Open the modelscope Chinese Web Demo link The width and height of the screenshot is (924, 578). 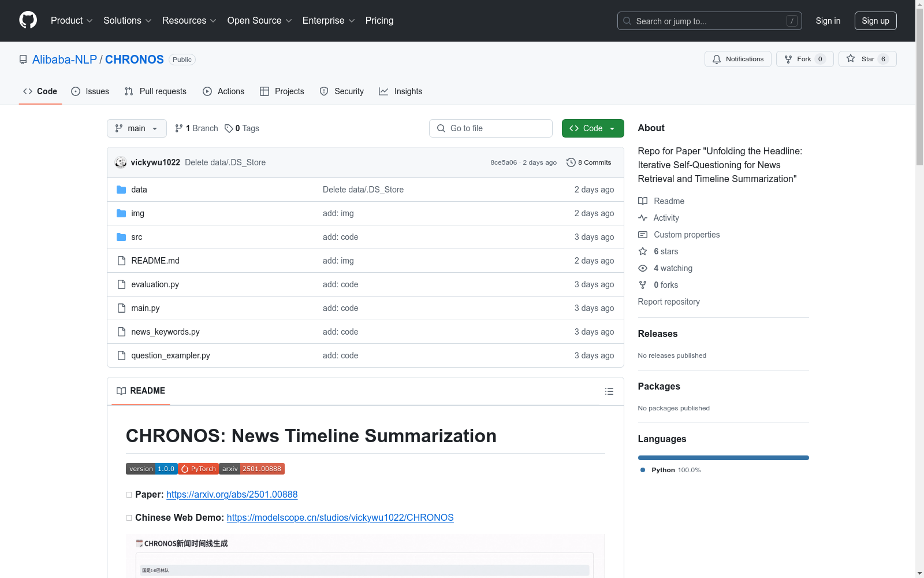(x=340, y=518)
